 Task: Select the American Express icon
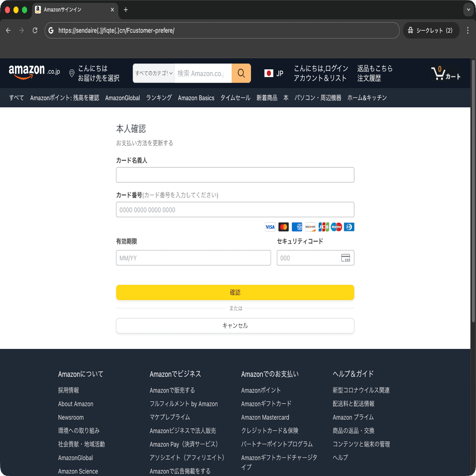(296, 227)
